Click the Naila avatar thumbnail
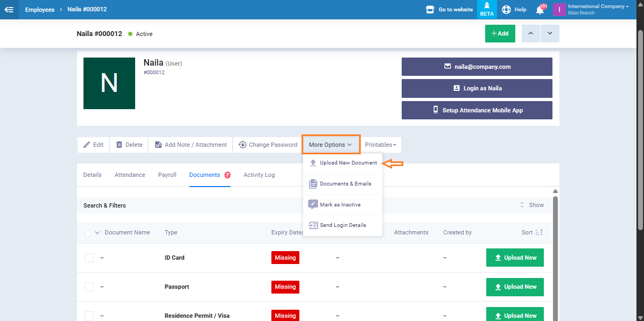Screen dimensions: 644x321 click(x=109, y=83)
